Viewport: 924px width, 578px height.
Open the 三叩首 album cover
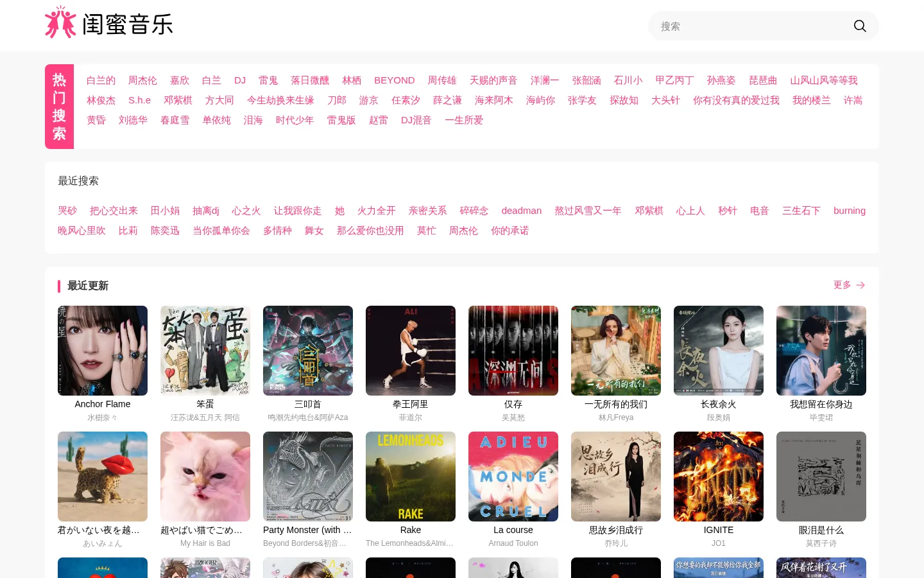pos(308,351)
